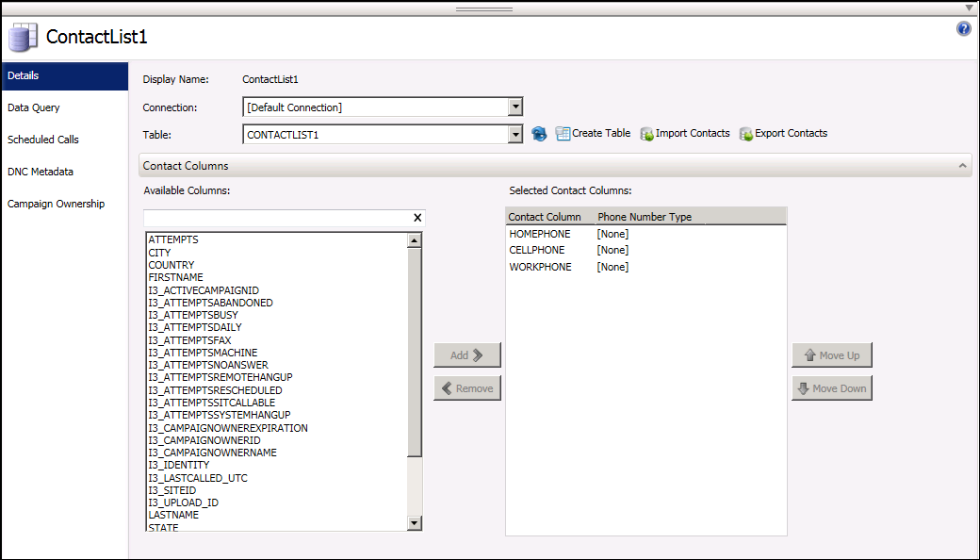Collapse the Contact Columns section
Screen dimensions: 980x560
pyautogui.click(x=962, y=166)
